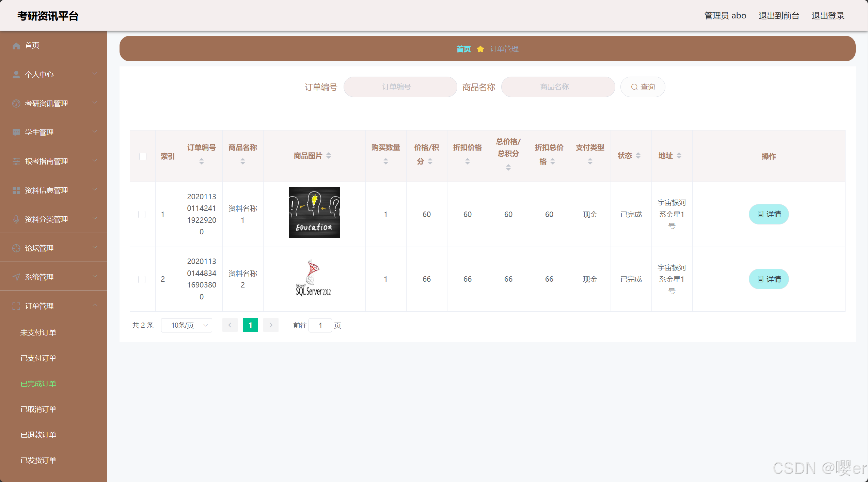Click the grid icon beside 资料信息管理
868x482 pixels.
[x=16, y=190]
